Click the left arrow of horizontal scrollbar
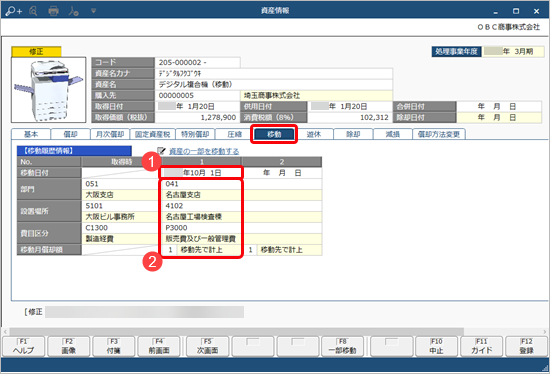The width and height of the screenshot is (550, 374). 5,332
